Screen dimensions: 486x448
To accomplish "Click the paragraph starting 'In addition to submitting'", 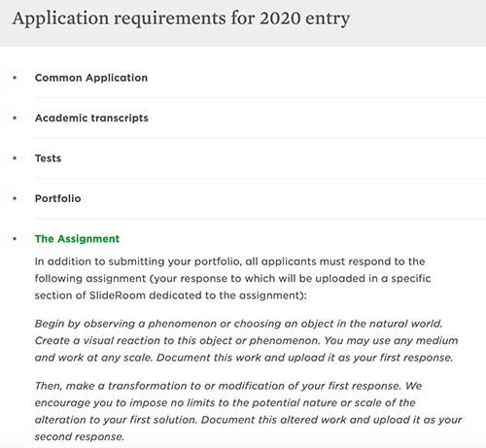I will pos(233,278).
